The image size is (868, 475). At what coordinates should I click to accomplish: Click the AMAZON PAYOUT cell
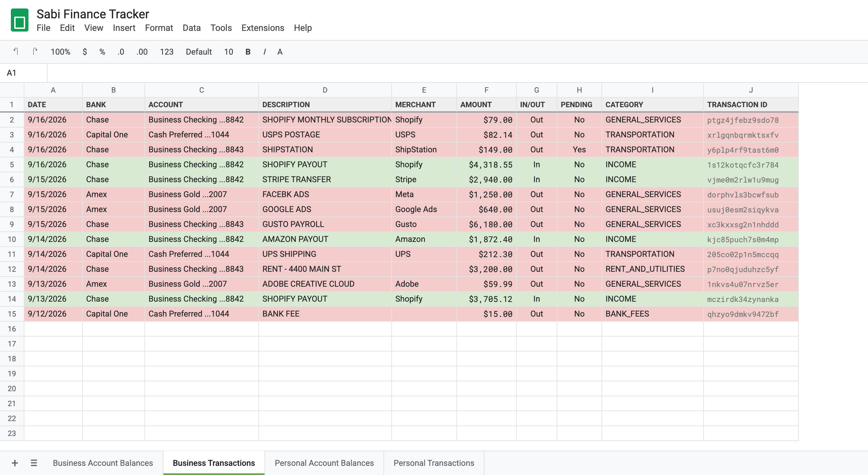(x=325, y=239)
